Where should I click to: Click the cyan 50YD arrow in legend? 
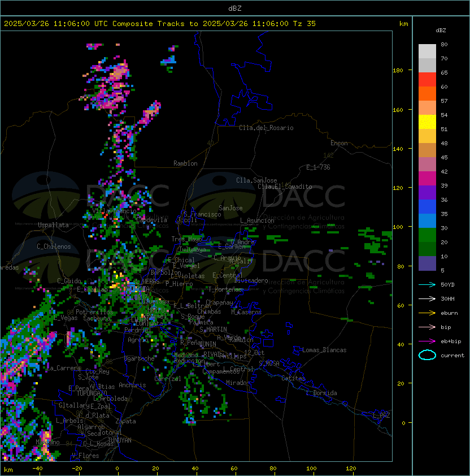point(427,285)
